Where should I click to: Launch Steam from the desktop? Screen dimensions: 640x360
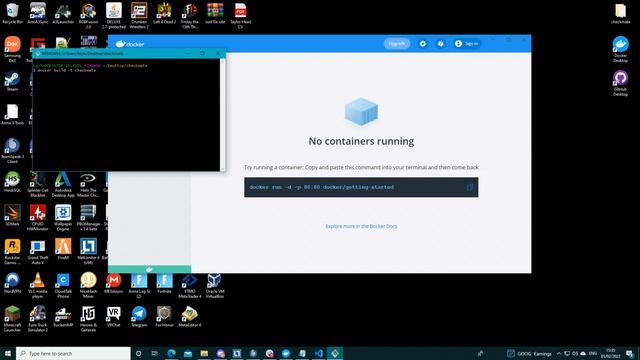pyautogui.click(x=12, y=81)
